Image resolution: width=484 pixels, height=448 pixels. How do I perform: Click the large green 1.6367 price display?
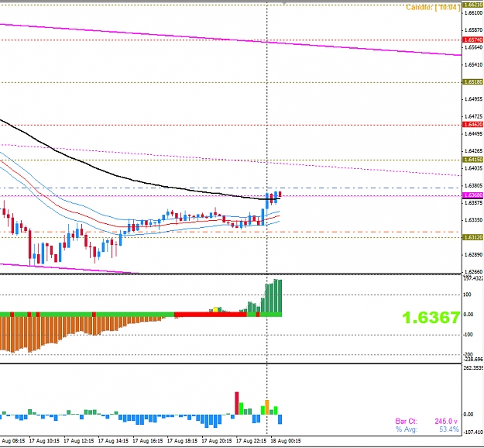431,318
